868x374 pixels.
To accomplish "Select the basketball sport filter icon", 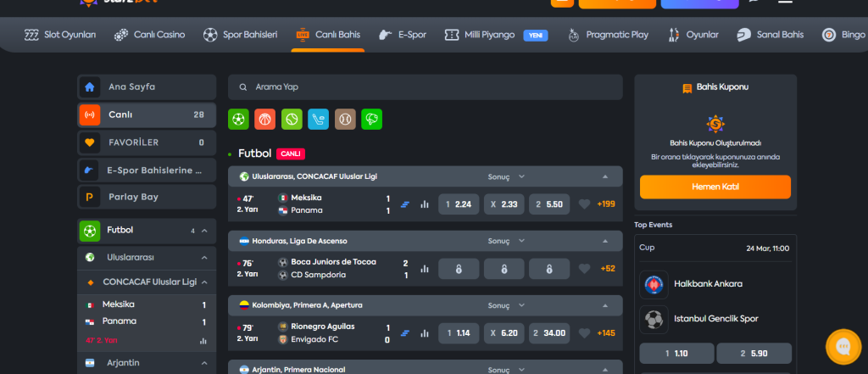I will (x=264, y=119).
